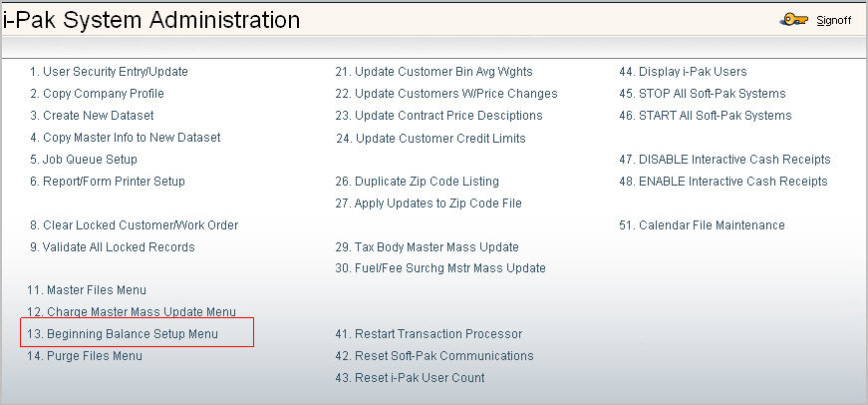Click Apply Updates to Zip Code File
Image resolution: width=868 pixels, height=405 pixels.
coord(429,203)
